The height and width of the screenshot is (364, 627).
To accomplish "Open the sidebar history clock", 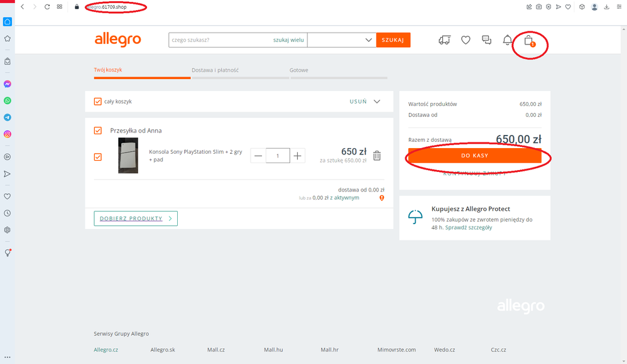I will point(7,213).
